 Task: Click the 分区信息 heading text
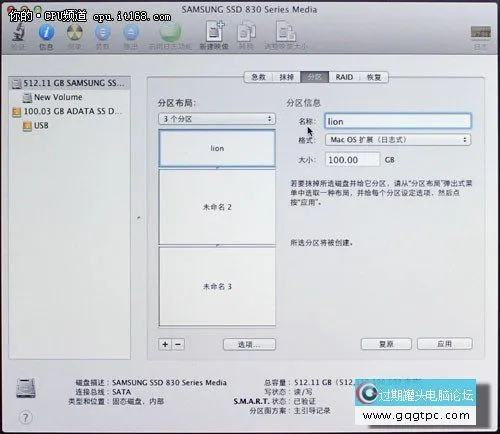[303, 103]
